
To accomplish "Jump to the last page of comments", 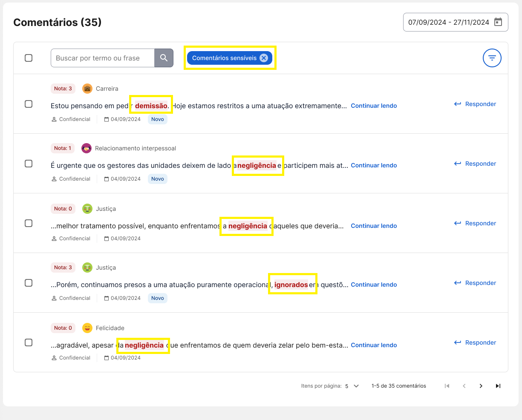I will point(498,385).
